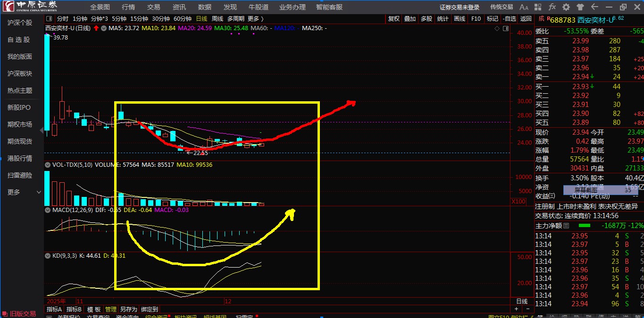Click 另存为 below chart

(x=128, y=310)
